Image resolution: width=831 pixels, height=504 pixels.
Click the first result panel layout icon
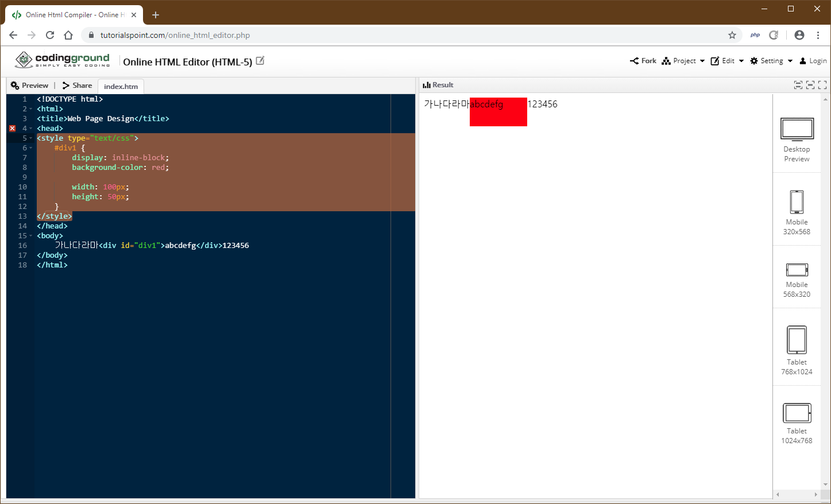(798, 85)
